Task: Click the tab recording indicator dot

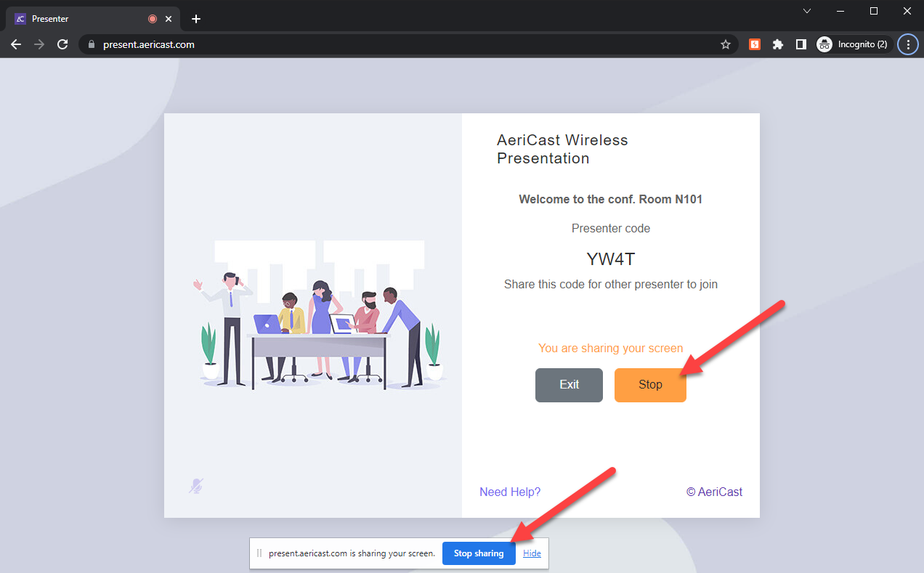Action: click(x=153, y=19)
